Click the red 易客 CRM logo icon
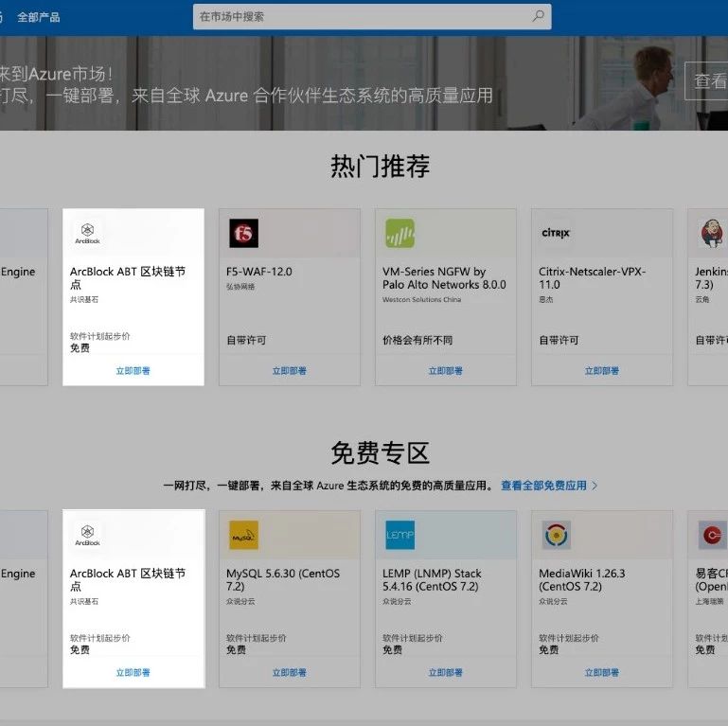 coord(712,535)
